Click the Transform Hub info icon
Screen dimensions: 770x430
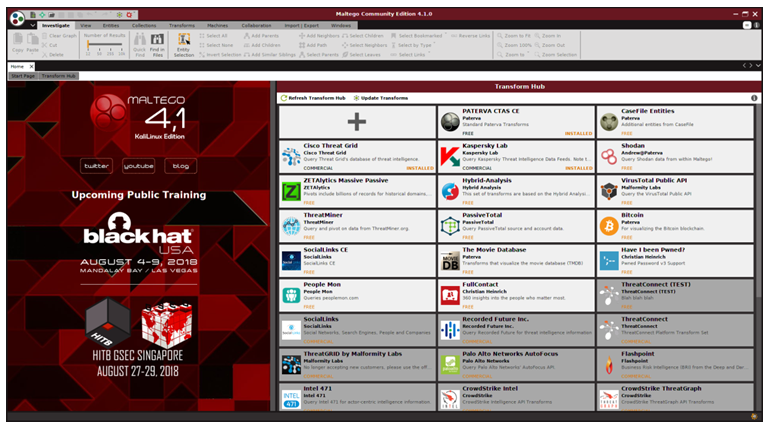tap(751, 97)
